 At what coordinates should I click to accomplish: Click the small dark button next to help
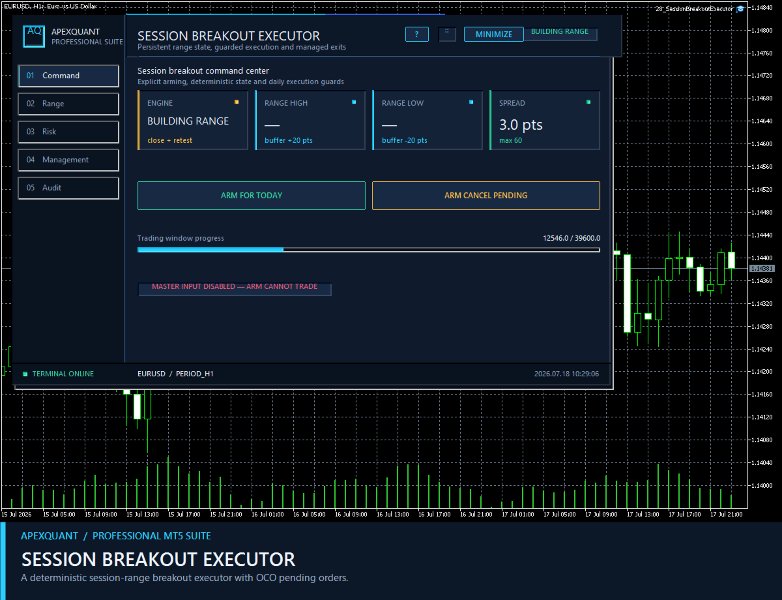click(x=447, y=34)
